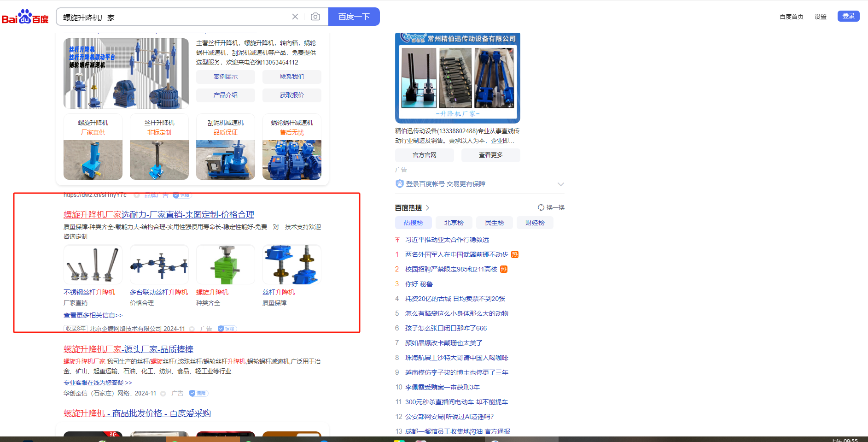Open the 常州精伯迅传动设备 ad image
Image resolution: width=868 pixels, height=442 pixels.
tap(458, 77)
